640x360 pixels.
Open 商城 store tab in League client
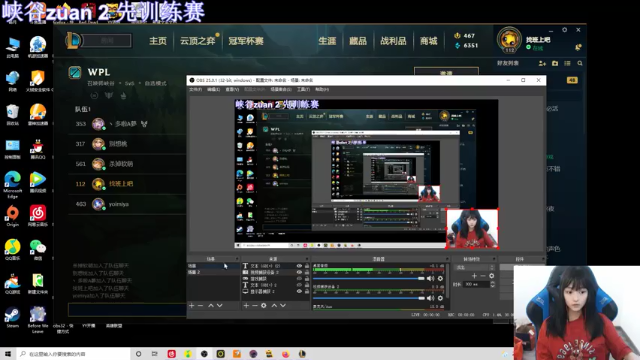(x=429, y=41)
